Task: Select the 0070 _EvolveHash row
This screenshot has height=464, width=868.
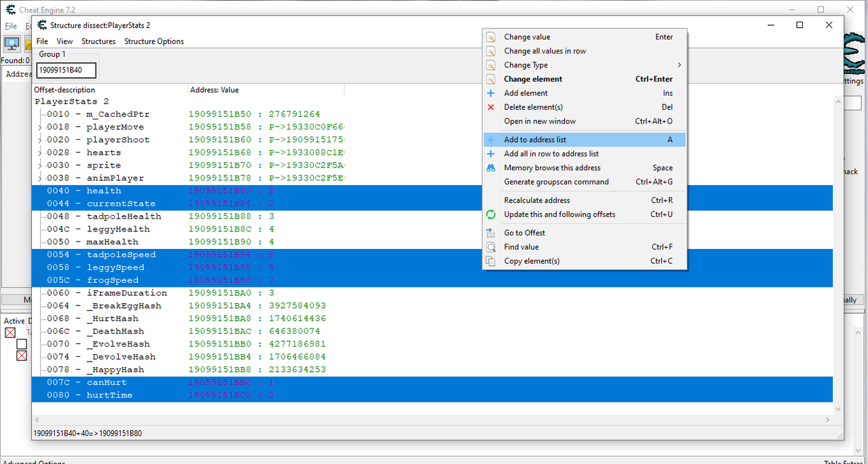Action: pyautogui.click(x=433, y=345)
